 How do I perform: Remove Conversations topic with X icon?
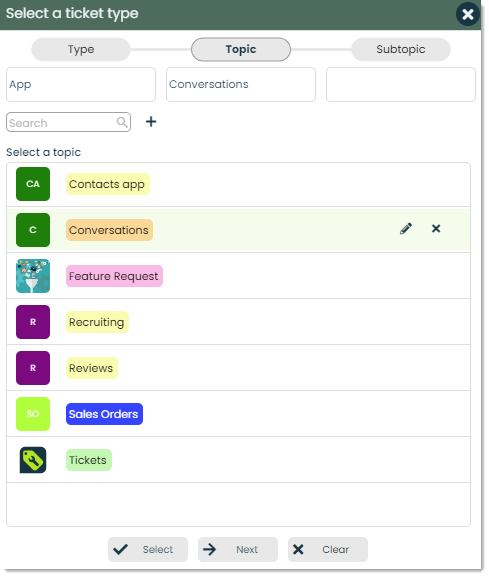tap(436, 229)
